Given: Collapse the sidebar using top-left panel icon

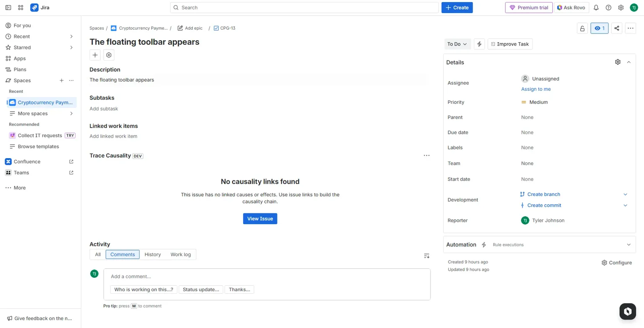Looking at the screenshot, I should 8,8.
